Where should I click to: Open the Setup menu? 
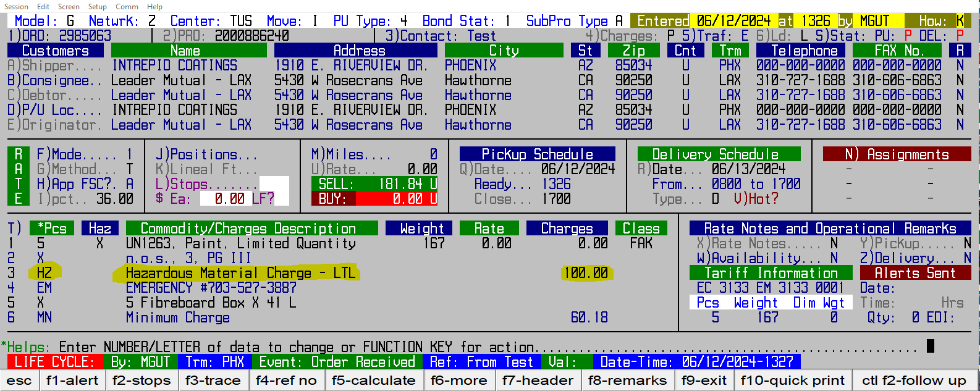97,6
